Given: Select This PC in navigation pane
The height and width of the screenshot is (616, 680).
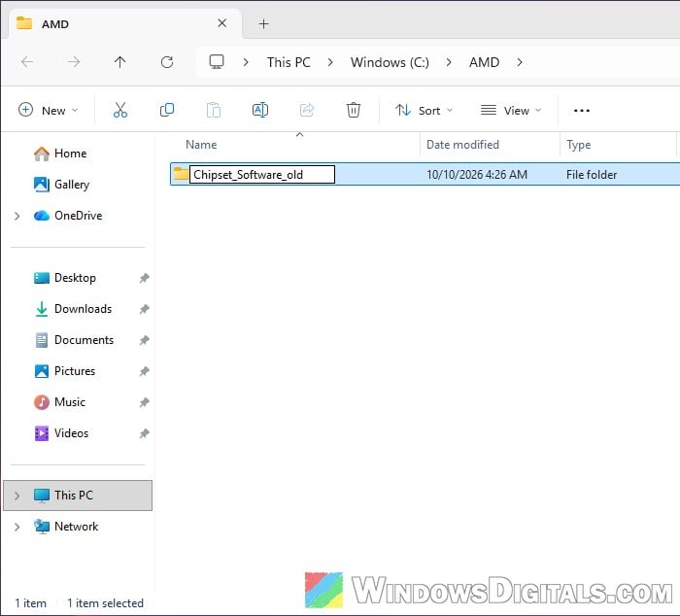Looking at the screenshot, I should point(78,496).
